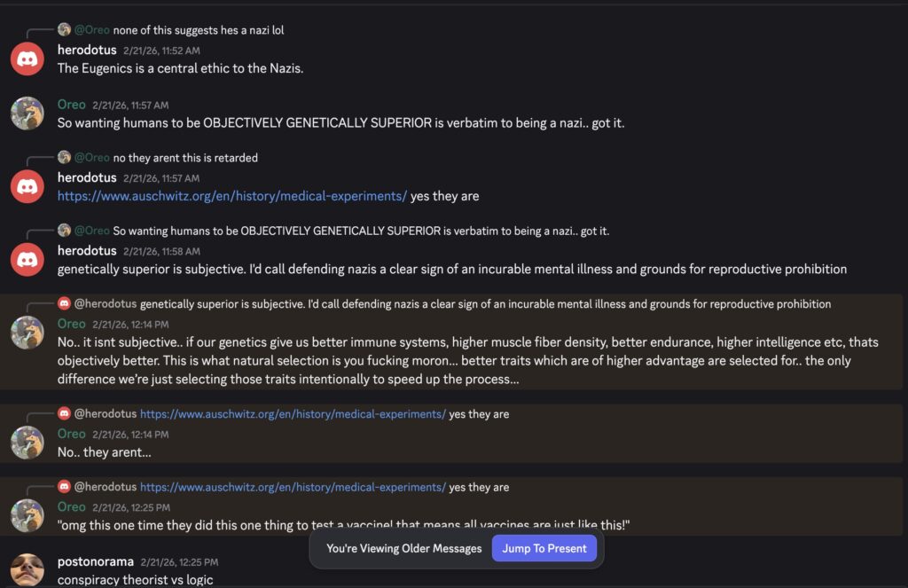Viewport: 908px width, 588px height.
Task: Jump to replied message "none of this suggests"
Action: (x=199, y=30)
